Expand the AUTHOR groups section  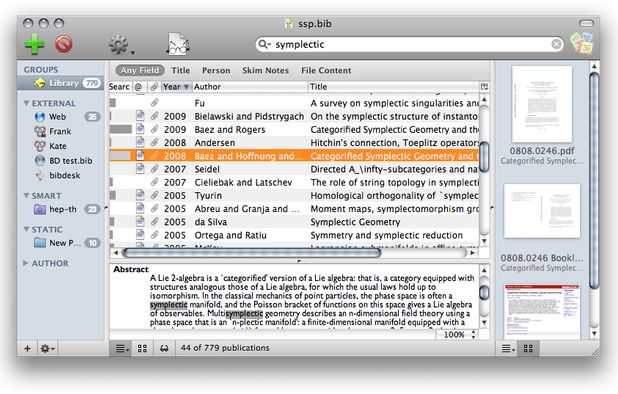point(26,263)
